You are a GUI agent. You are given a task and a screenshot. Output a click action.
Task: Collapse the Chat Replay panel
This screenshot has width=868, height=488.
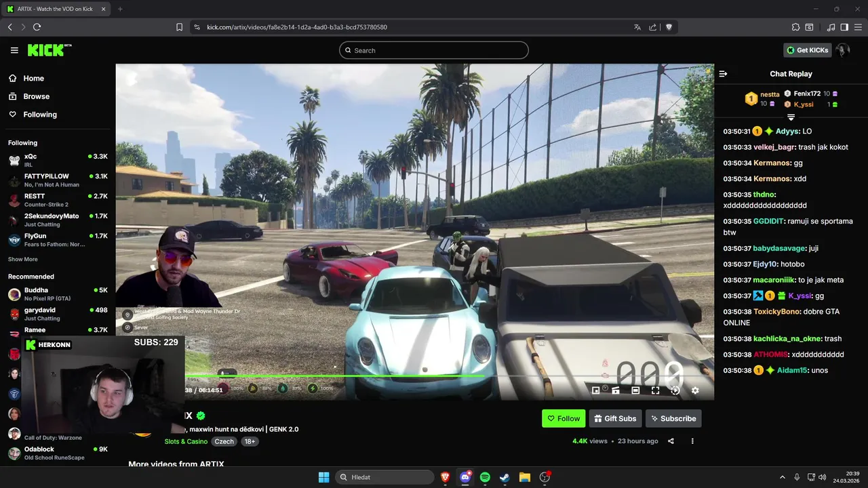[723, 74]
